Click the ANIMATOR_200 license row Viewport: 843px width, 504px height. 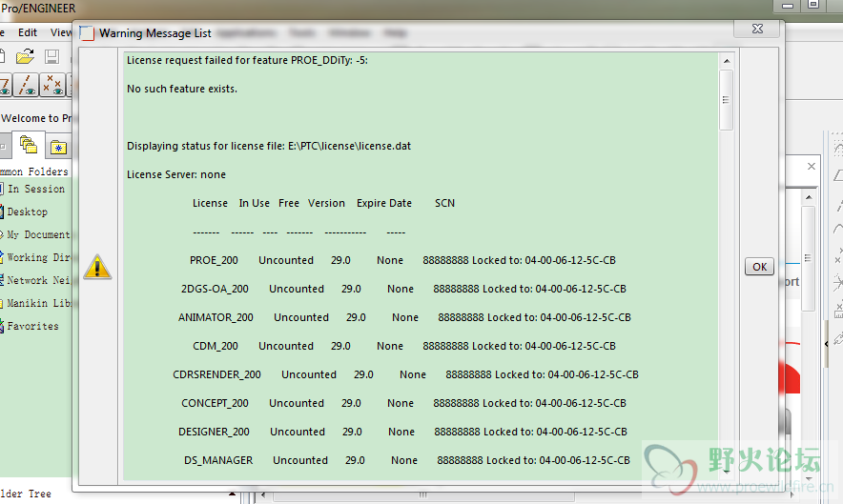404,317
